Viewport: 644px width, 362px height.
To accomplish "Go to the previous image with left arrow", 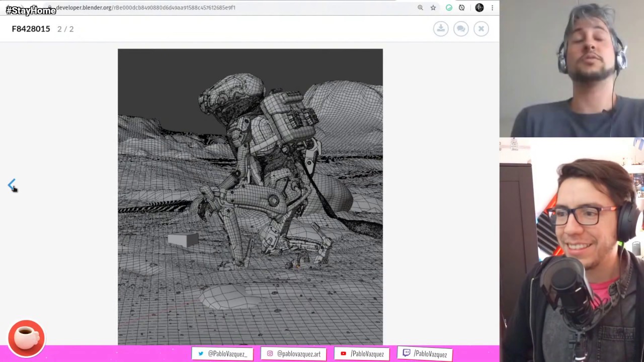I will [12, 185].
